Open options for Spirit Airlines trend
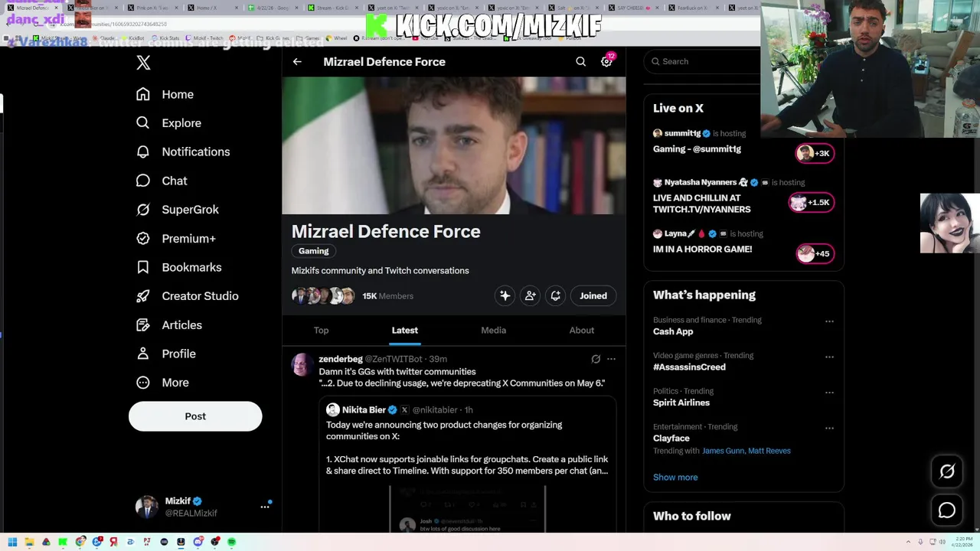This screenshot has height=551, width=980. 829,393
